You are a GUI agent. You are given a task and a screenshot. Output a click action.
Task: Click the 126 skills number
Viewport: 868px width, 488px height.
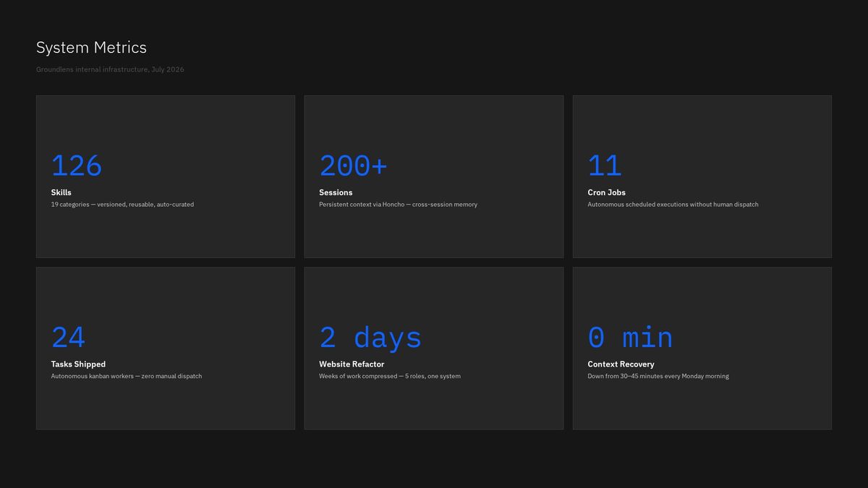[77, 166]
